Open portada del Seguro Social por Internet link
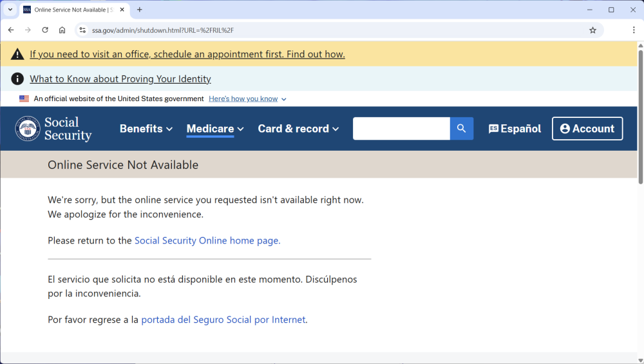Image resolution: width=644 pixels, height=364 pixels. pyautogui.click(x=223, y=320)
